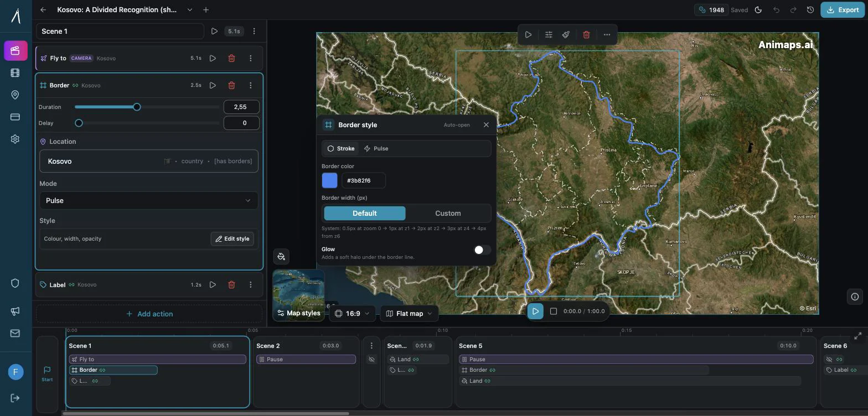Click the paint bucket icon above map styles
The width and height of the screenshot is (868, 416).
click(x=281, y=256)
